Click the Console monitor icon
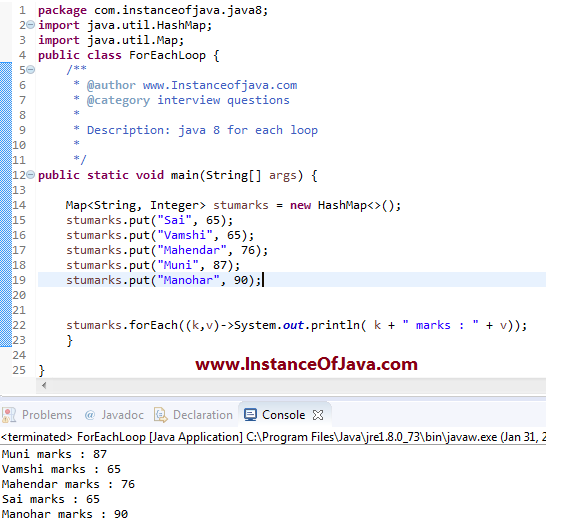 tap(250, 415)
